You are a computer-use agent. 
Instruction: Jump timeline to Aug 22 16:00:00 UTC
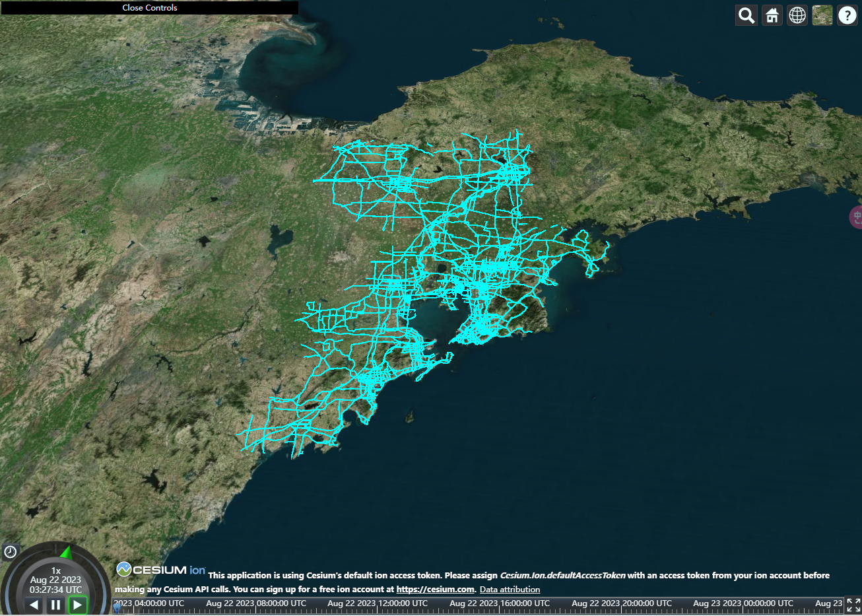click(x=500, y=603)
